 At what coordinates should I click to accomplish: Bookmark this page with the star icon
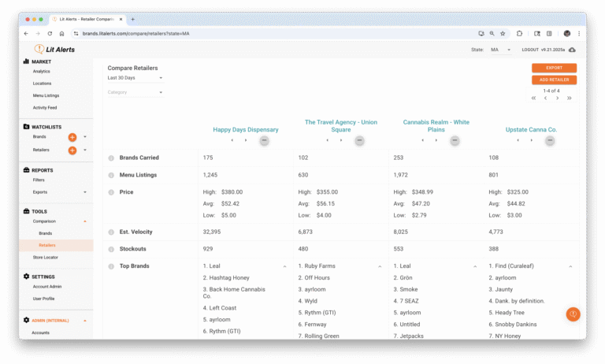[x=503, y=34]
